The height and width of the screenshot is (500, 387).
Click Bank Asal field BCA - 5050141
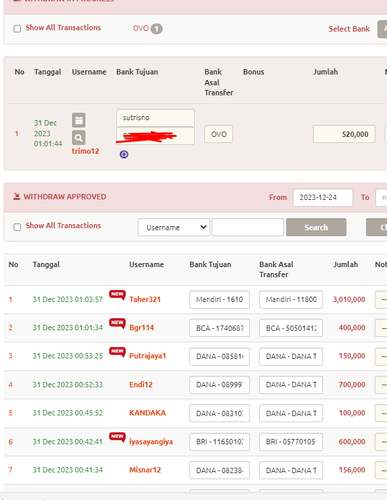click(x=291, y=328)
